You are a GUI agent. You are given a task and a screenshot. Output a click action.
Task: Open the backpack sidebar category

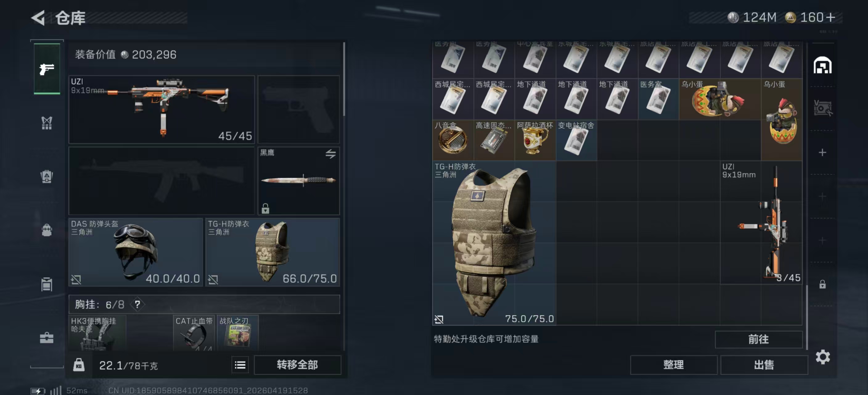47,230
